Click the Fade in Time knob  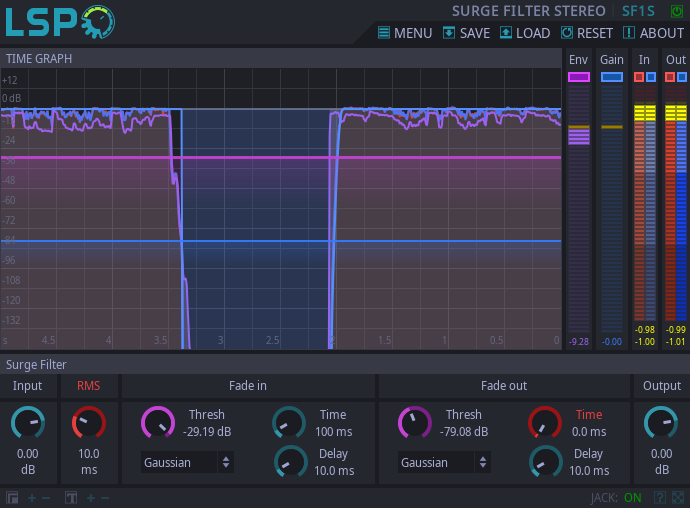[x=289, y=423]
